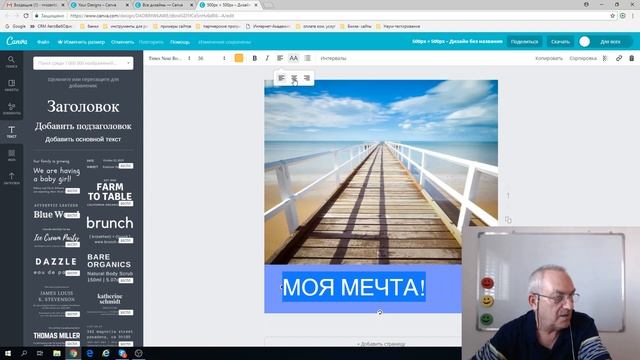Open the transparency control icon
The image size is (640, 360).
(x=605, y=58)
